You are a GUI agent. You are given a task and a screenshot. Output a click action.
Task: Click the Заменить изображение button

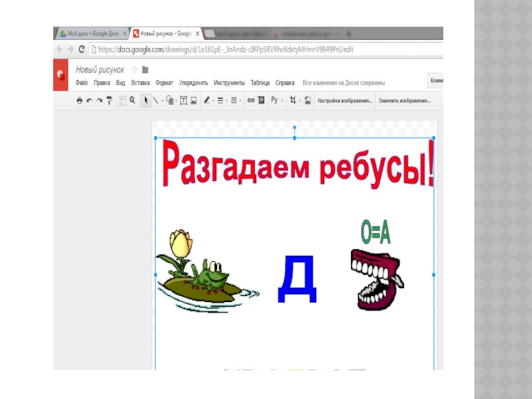404,101
